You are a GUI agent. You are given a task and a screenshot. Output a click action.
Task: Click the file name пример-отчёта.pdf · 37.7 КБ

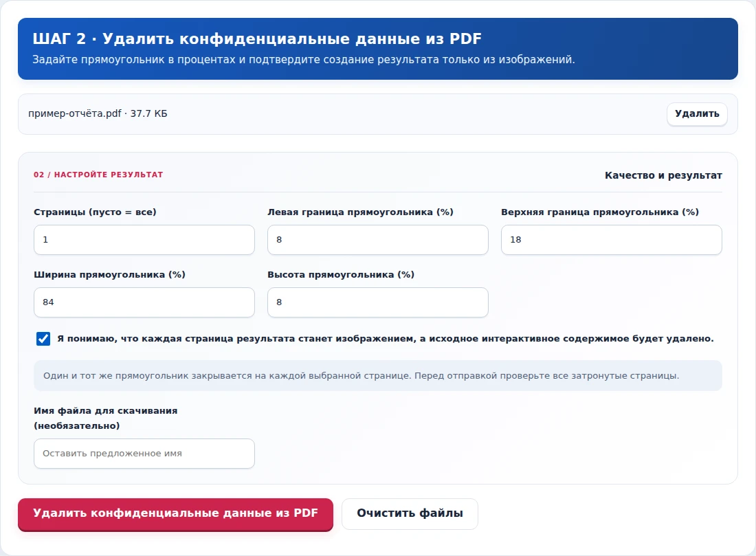[x=98, y=114]
